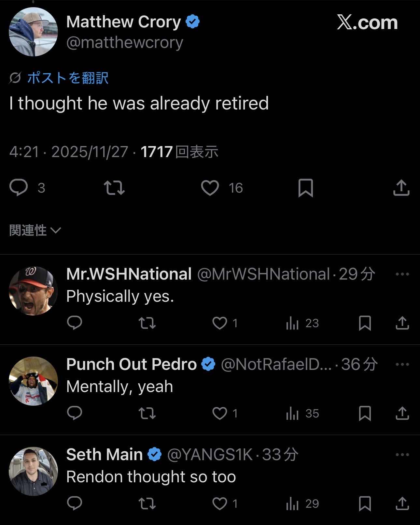Open the 関連性 sort dropdown
420x525 pixels.
point(35,230)
